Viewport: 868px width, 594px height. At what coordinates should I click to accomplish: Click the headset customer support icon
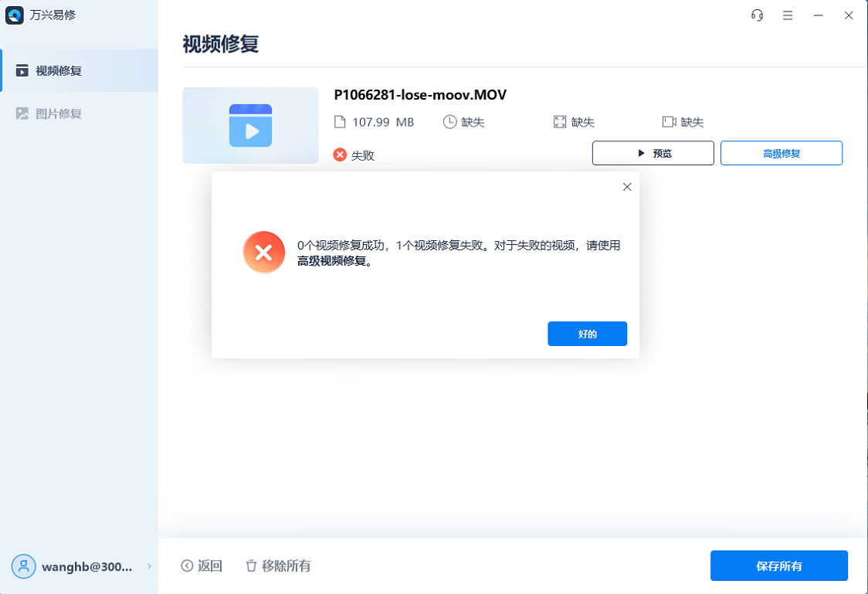click(x=757, y=15)
